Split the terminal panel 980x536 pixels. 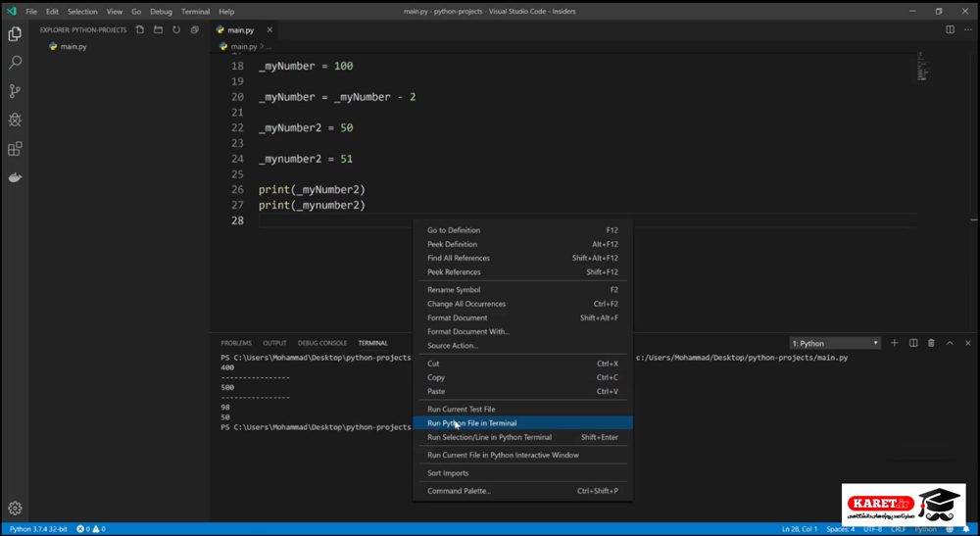913,343
